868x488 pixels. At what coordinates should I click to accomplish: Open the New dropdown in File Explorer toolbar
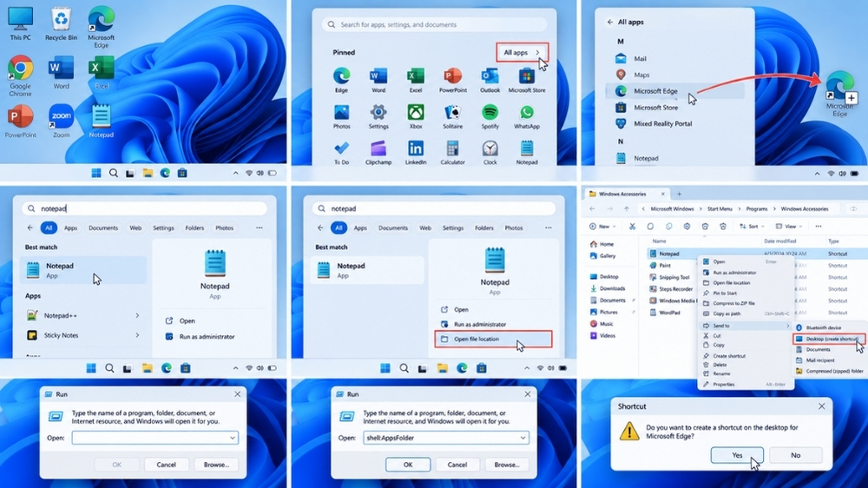click(x=602, y=226)
